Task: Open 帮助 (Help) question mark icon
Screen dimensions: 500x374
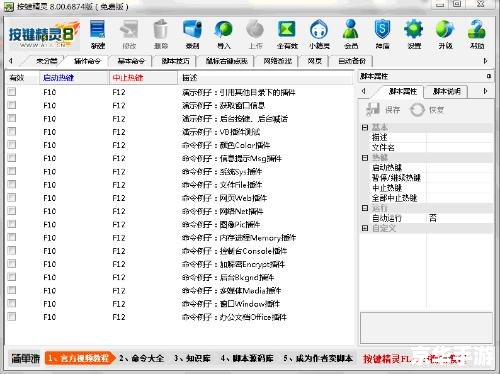Action: click(x=477, y=34)
